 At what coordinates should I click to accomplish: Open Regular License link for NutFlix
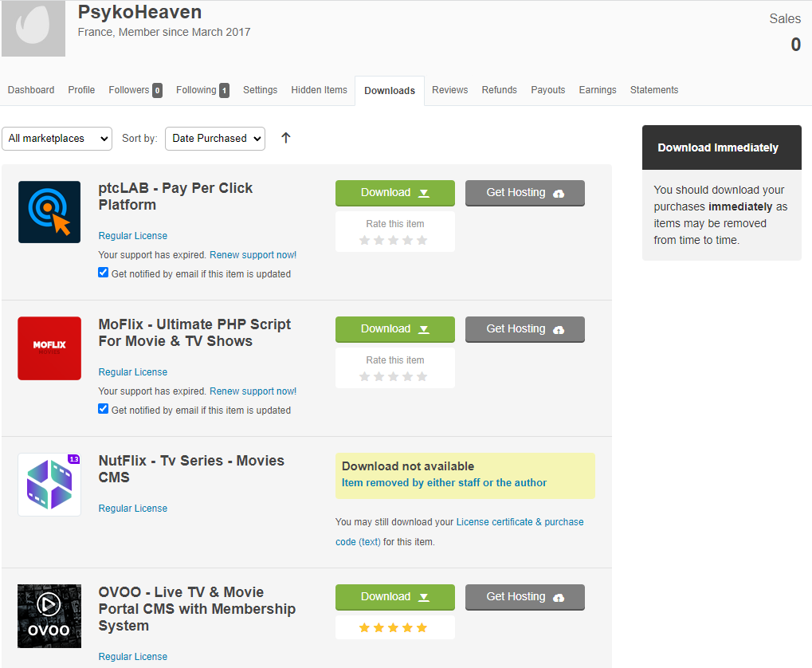tap(133, 509)
